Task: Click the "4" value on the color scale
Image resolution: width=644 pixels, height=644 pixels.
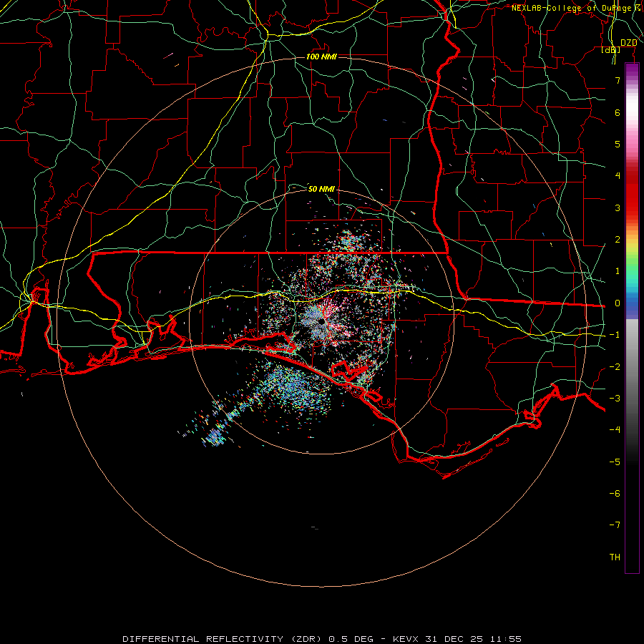Action: [x=618, y=176]
